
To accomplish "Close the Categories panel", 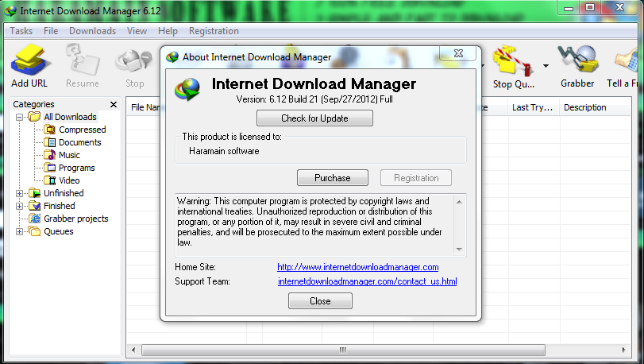I will tap(114, 104).
